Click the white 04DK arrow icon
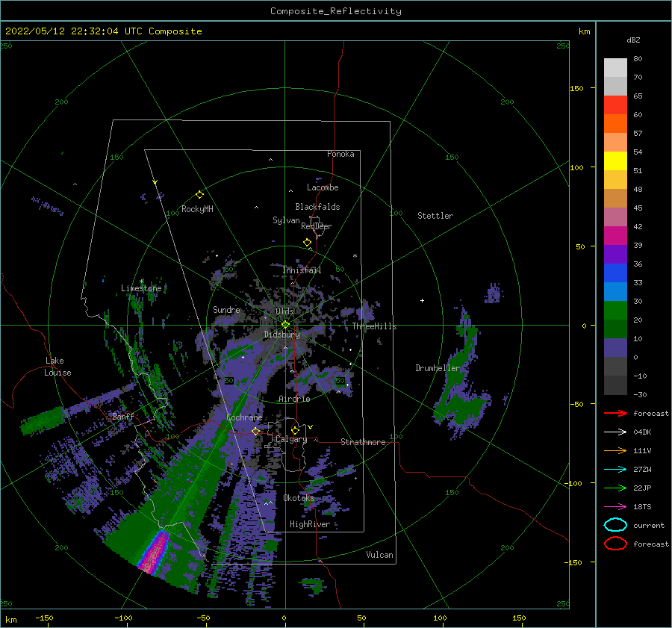Image resolution: width=672 pixels, height=628 pixels. click(x=615, y=432)
